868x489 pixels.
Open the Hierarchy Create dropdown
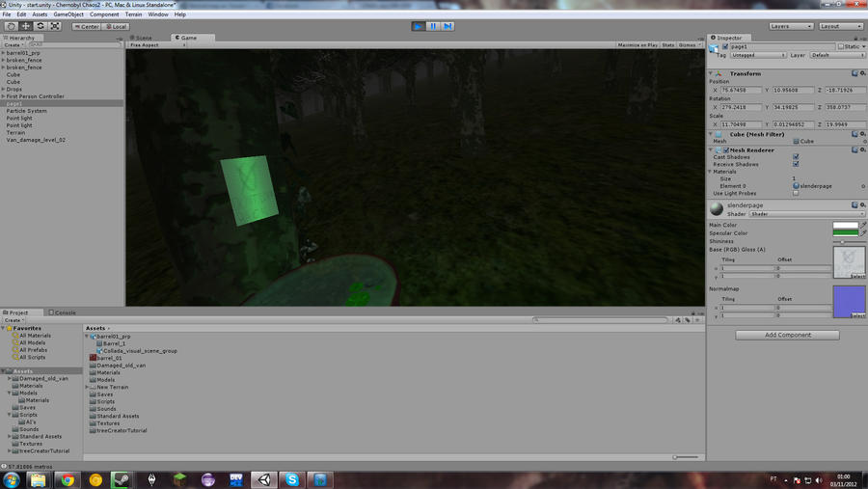[14, 45]
